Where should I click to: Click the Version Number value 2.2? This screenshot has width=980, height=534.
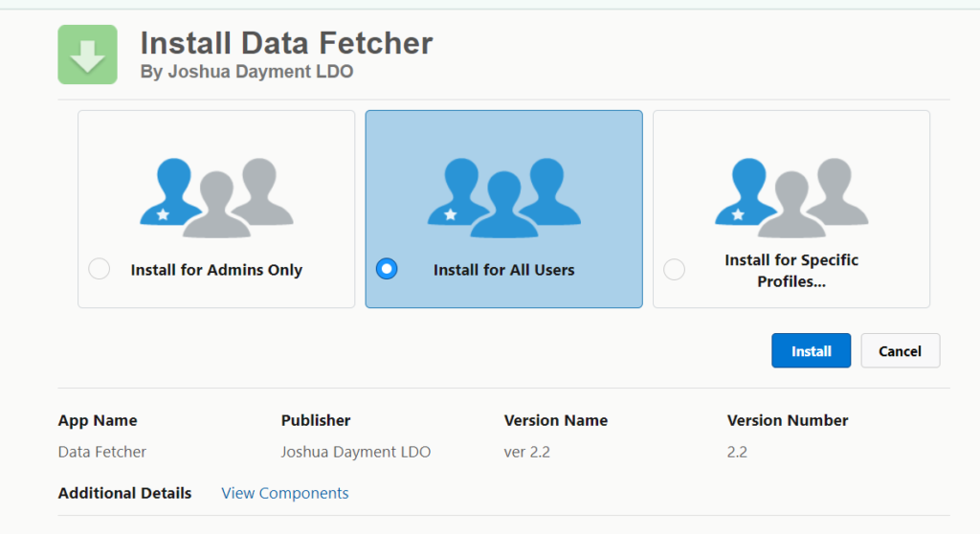coord(737,452)
